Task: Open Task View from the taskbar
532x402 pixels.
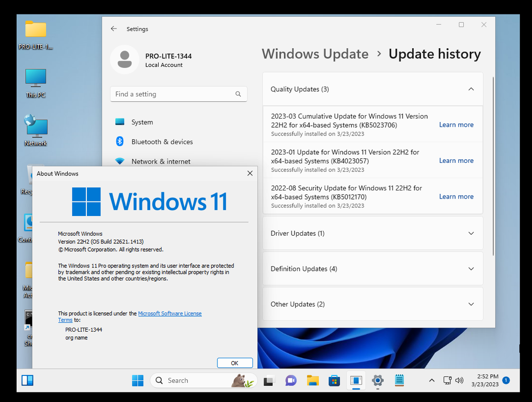Action: (x=269, y=380)
